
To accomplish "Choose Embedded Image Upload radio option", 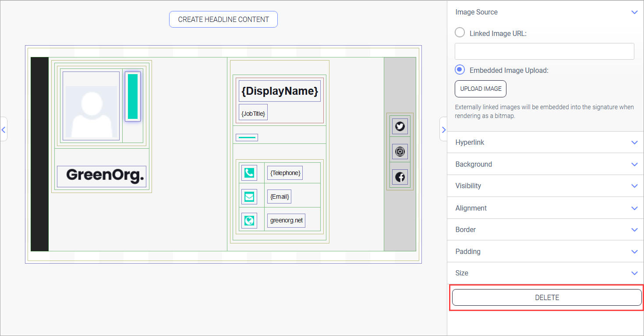I will 460,70.
